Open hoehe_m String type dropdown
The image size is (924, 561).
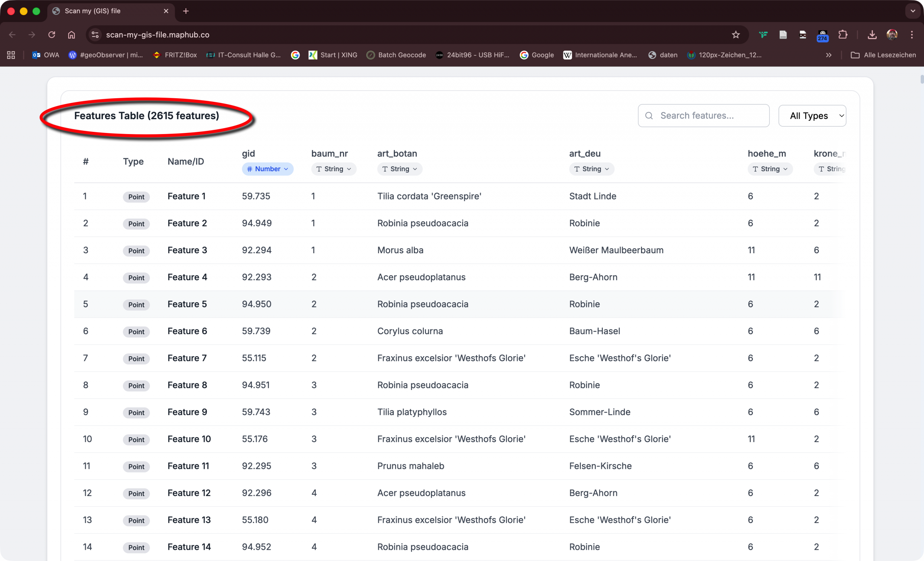(x=770, y=169)
